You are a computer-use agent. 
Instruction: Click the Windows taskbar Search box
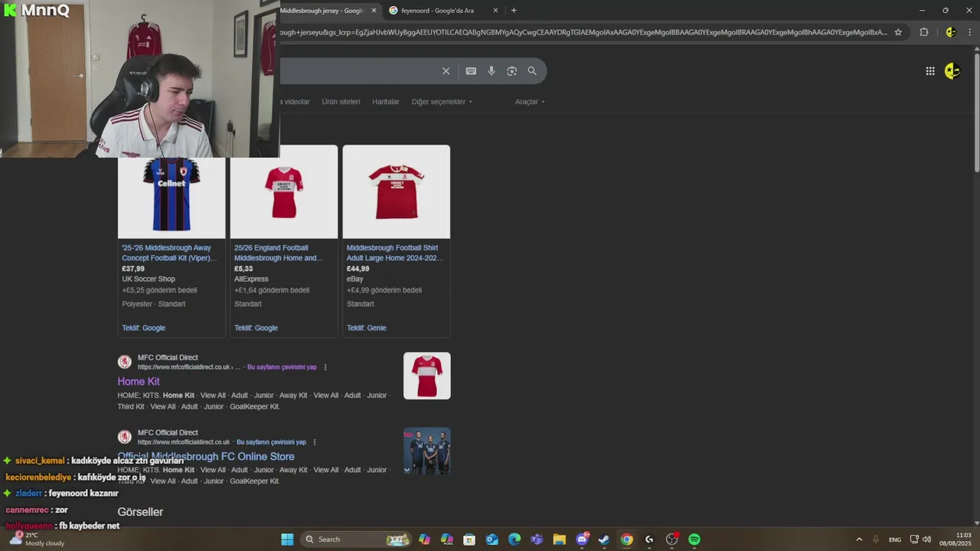[x=356, y=540]
